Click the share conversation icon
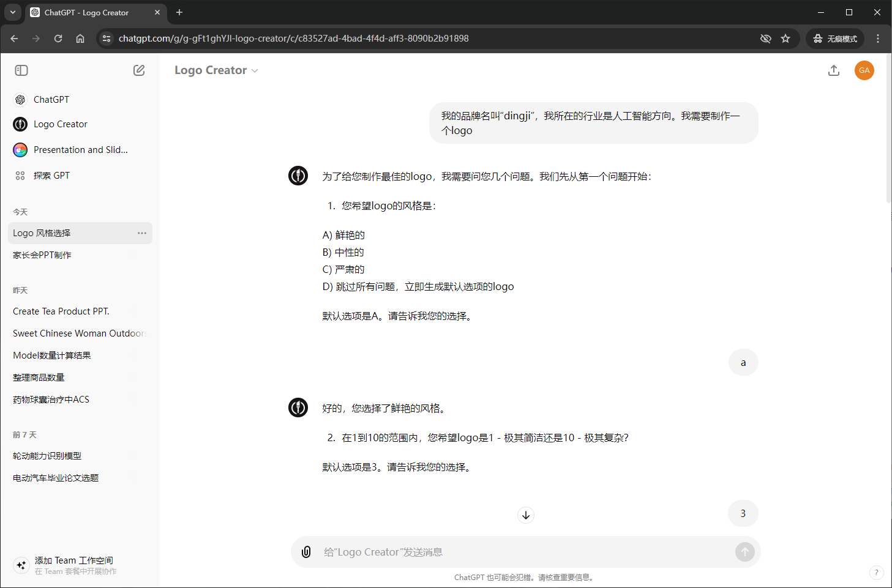The height and width of the screenshot is (588, 892). [833, 70]
